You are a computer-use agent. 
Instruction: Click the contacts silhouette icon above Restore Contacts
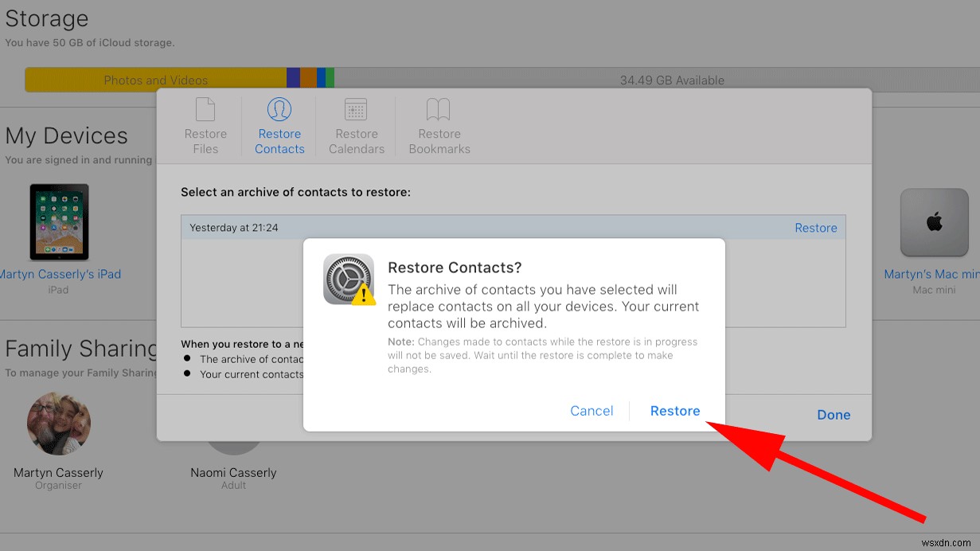(x=279, y=110)
